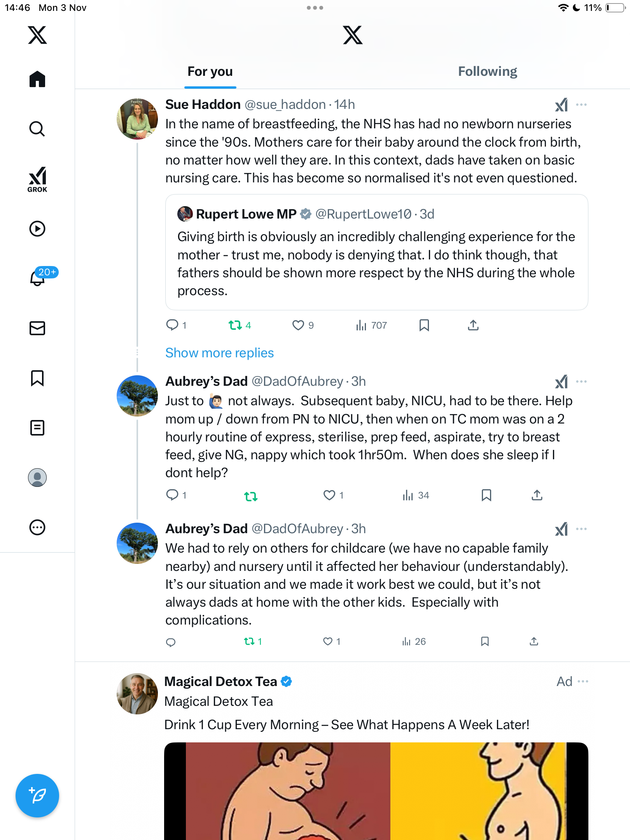The height and width of the screenshot is (840, 630).
Task: Select the For you tab
Action: click(x=210, y=72)
